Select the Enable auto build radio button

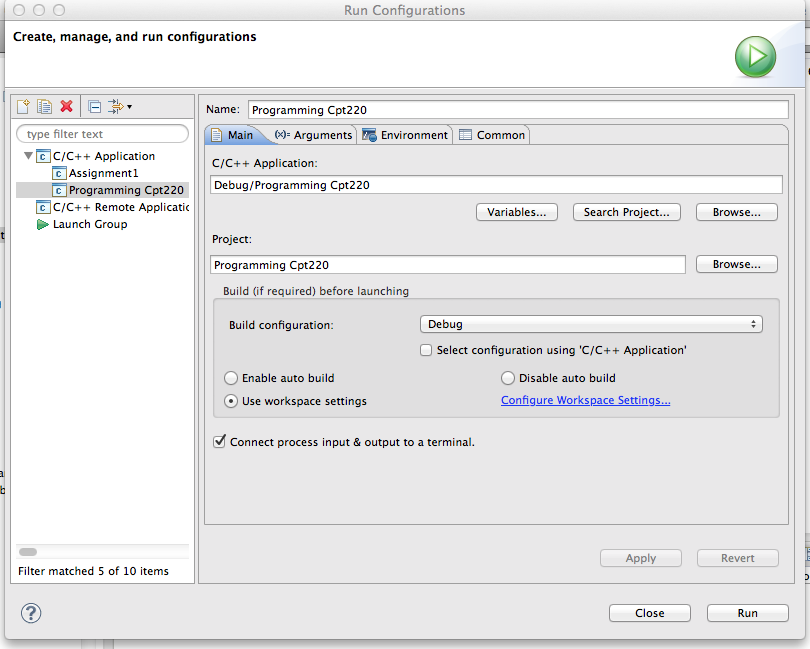click(231, 379)
